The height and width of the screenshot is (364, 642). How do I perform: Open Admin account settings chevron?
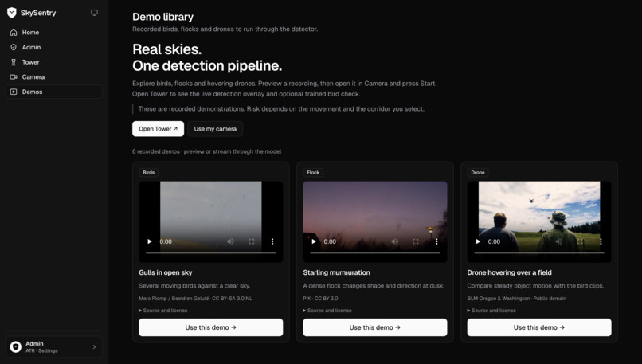click(x=94, y=346)
